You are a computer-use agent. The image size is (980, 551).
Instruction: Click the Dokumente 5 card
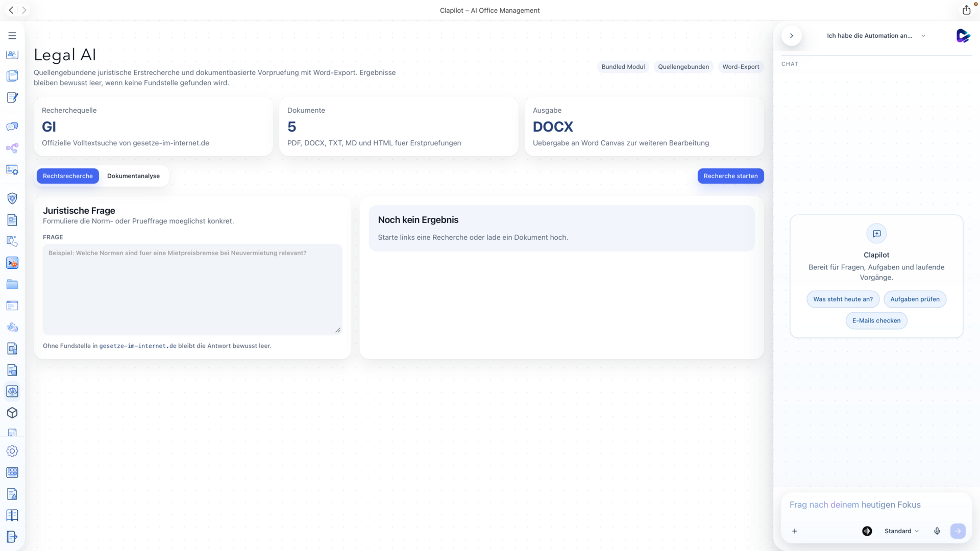pyautogui.click(x=399, y=127)
